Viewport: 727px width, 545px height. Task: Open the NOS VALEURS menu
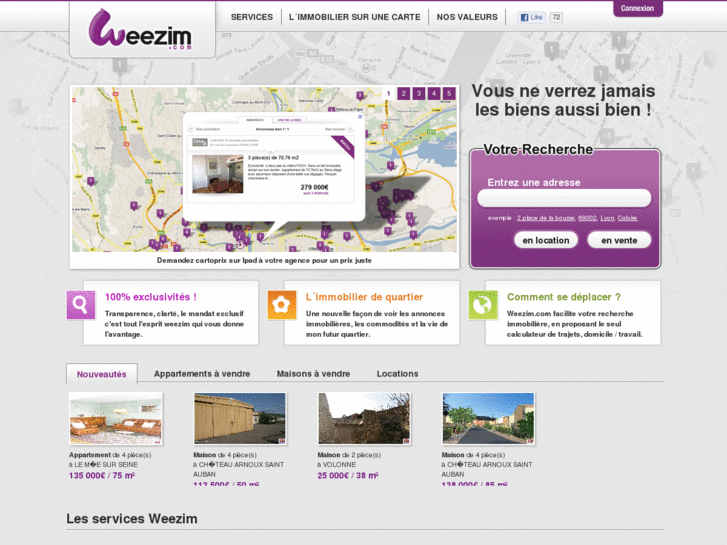pos(467,17)
